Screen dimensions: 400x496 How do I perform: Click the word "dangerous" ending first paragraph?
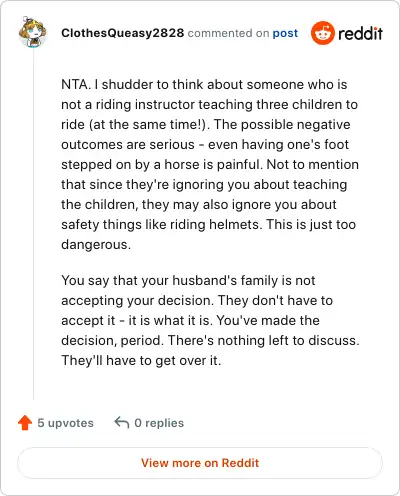tap(94, 245)
